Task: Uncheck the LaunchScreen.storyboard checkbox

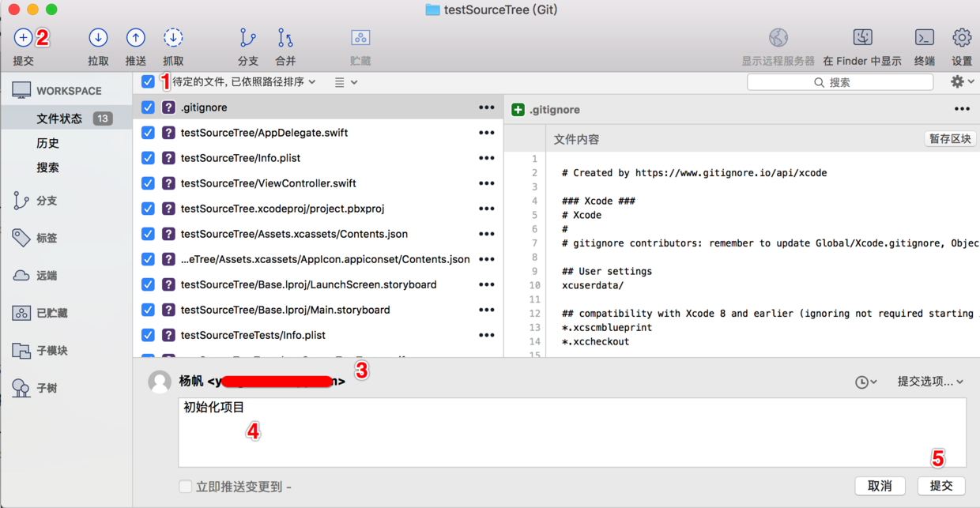Action: 148,284
